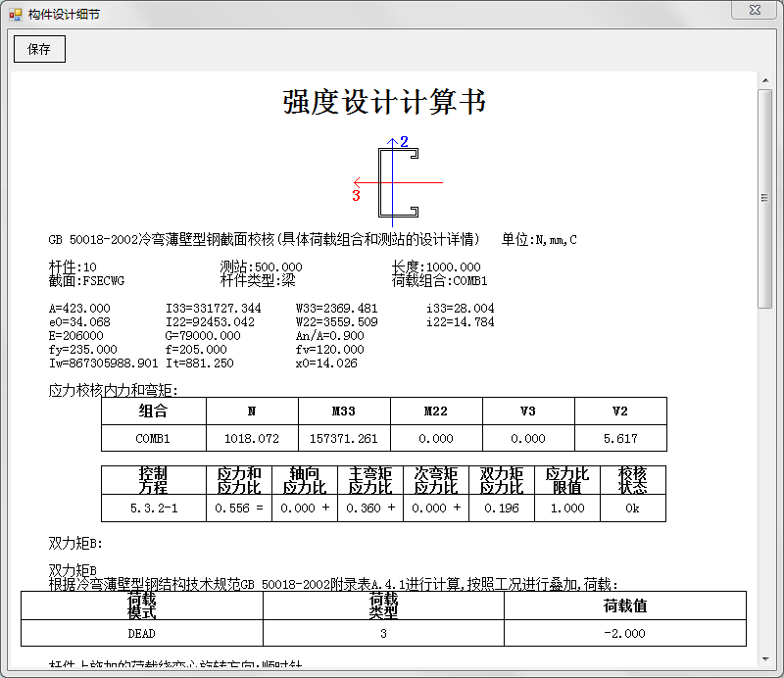The width and height of the screenshot is (784, 678).
Task: Click the scrollbar up arrow
Action: 765,80
